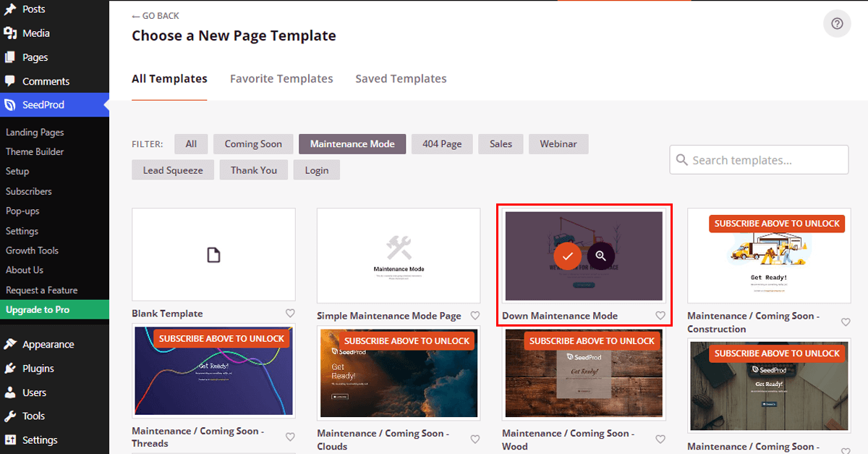
Task: Select the Wood template thumbnail
Action: (x=584, y=372)
